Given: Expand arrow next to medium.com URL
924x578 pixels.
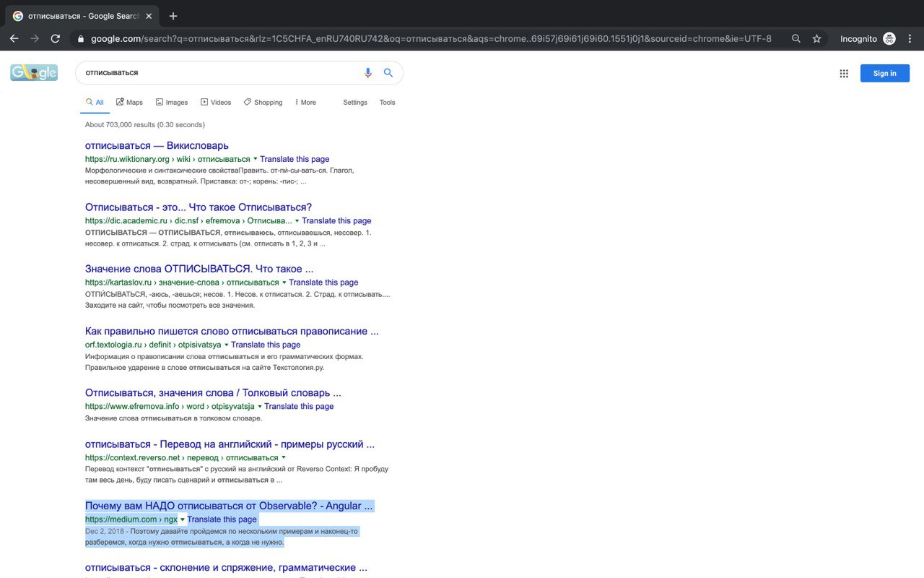Looking at the screenshot, I should coord(183,519).
